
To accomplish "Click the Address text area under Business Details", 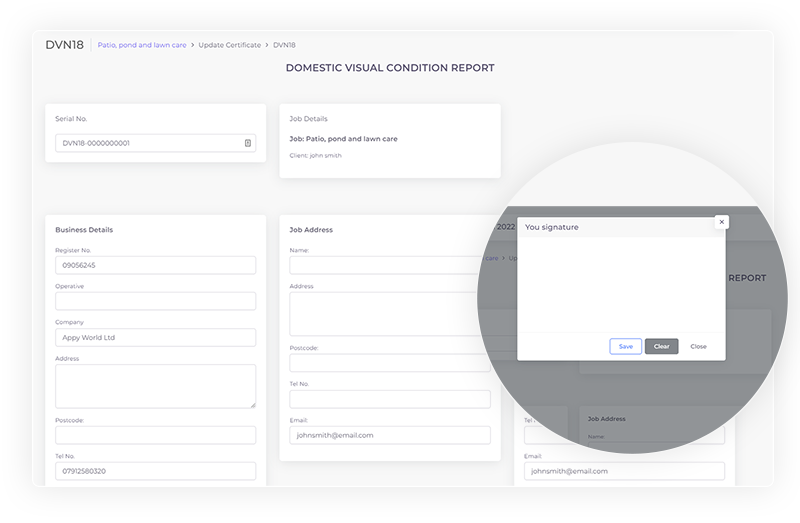I will tap(155, 385).
